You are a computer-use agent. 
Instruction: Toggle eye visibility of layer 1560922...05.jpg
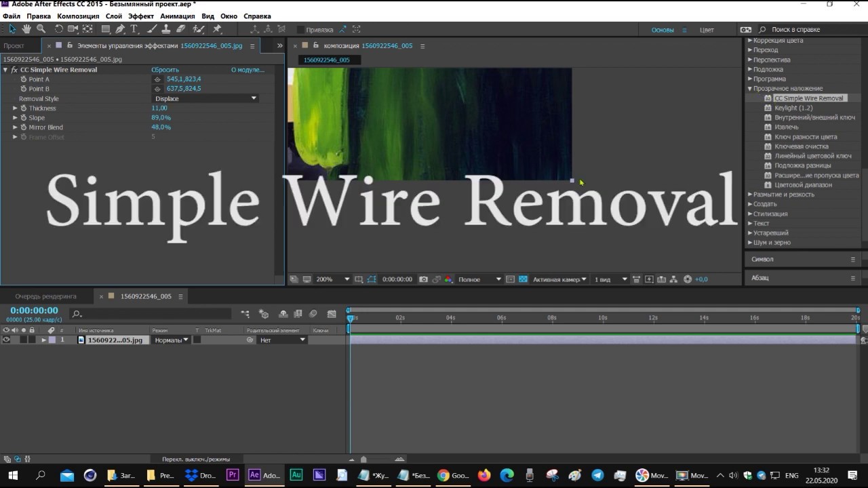[6, 340]
